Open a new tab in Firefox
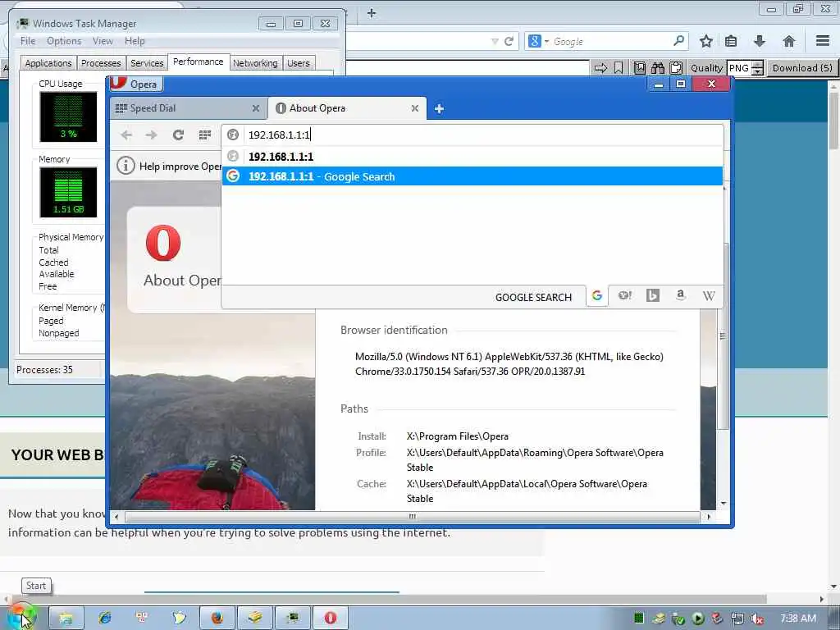Image resolution: width=840 pixels, height=630 pixels. 372,13
